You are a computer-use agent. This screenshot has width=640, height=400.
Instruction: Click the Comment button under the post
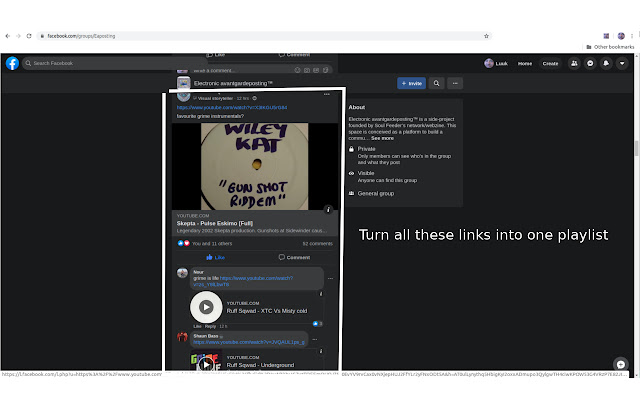click(x=294, y=257)
